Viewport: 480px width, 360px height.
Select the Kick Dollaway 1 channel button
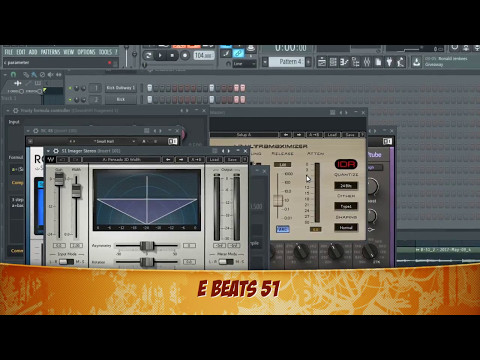pyautogui.click(x=121, y=88)
